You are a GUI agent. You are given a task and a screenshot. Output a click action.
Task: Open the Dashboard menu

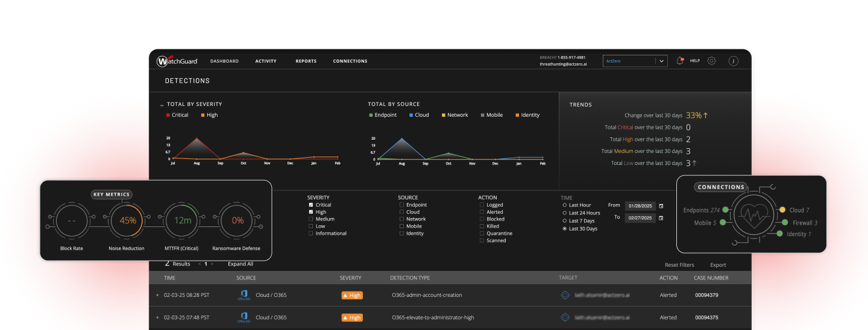coord(224,61)
